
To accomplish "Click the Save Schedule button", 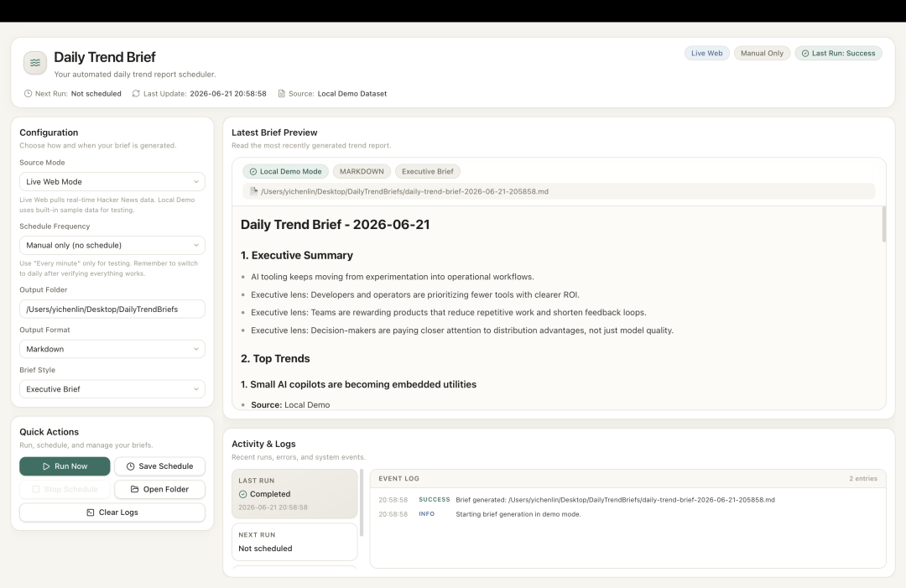I will pos(159,466).
